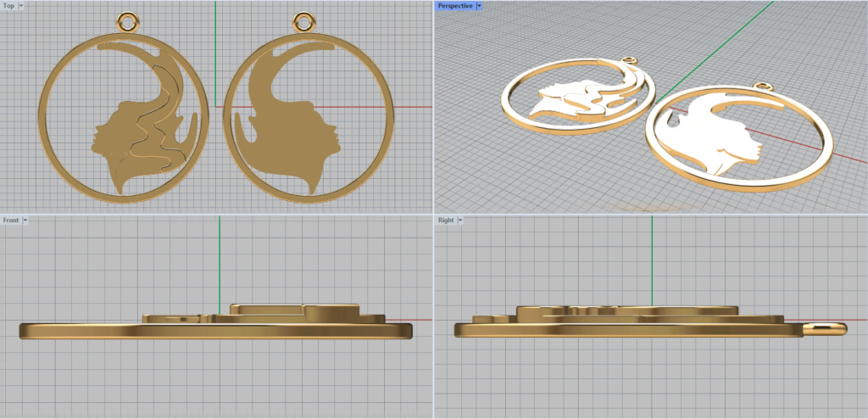The image size is (868, 419).
Task: Select the Front viewport title label
Action: [x=10, y=220]
